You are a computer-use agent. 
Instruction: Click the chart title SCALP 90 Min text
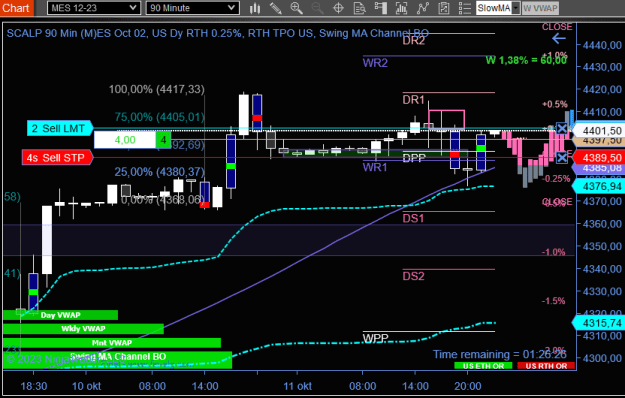point(218,33)
